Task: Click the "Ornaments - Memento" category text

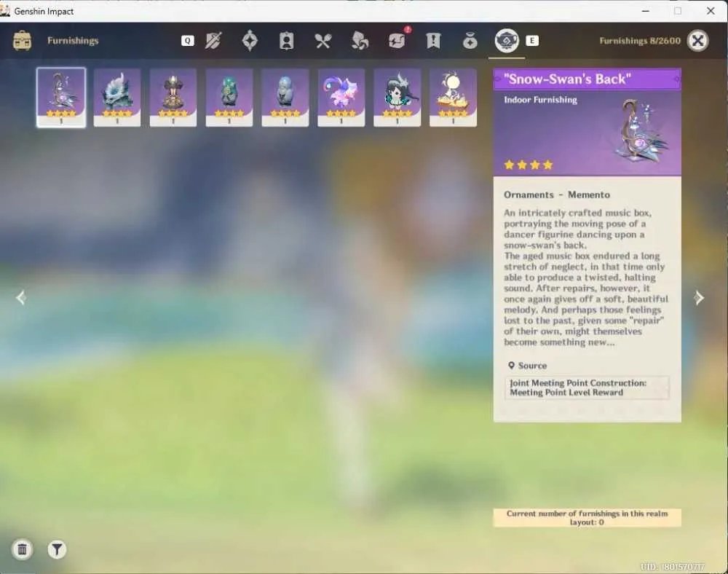Action: pyautogui.click(x=557, y=194)
